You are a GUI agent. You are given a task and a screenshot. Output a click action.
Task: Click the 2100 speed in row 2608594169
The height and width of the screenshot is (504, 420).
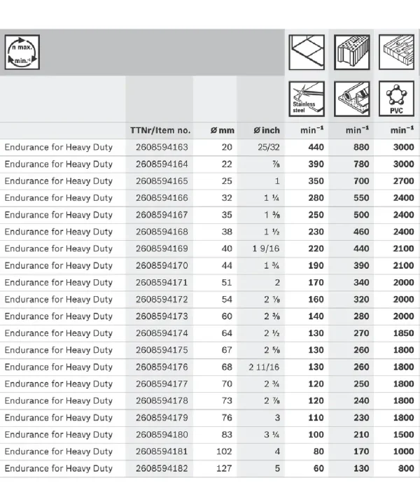[x=404, y=248]
